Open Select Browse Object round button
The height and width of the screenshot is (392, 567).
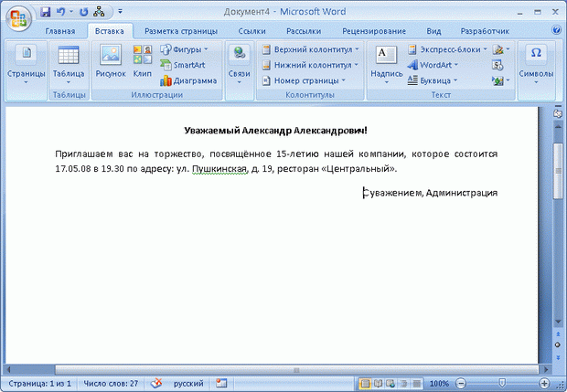click(558, 345)
